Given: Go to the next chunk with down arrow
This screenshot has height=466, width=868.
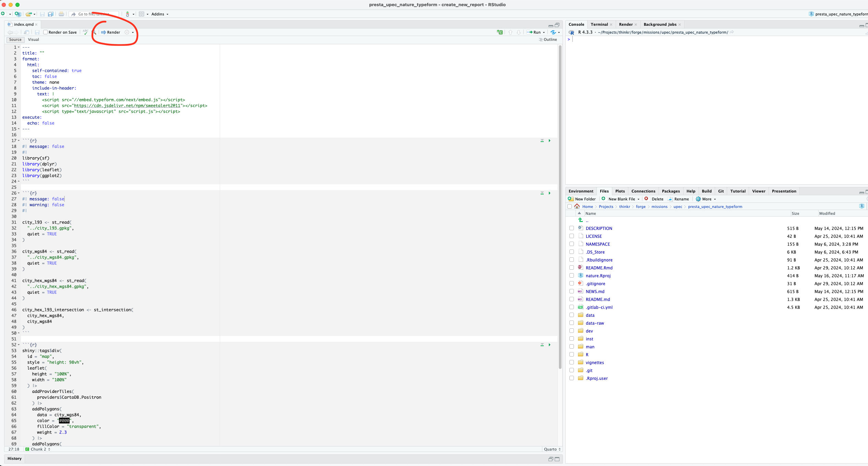Looking at the screenshot, I should 519,32.
